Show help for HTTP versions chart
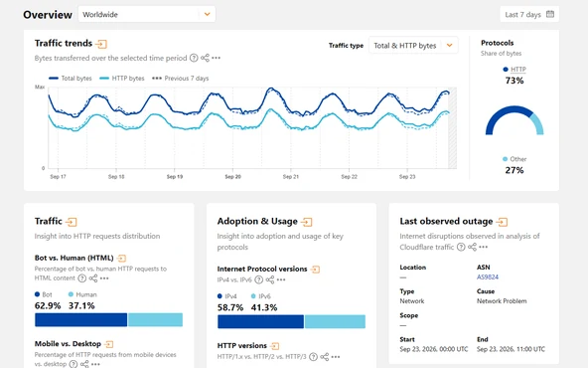Image resolution: width=588 pixels, height=368 pixels. pos(314,357)
